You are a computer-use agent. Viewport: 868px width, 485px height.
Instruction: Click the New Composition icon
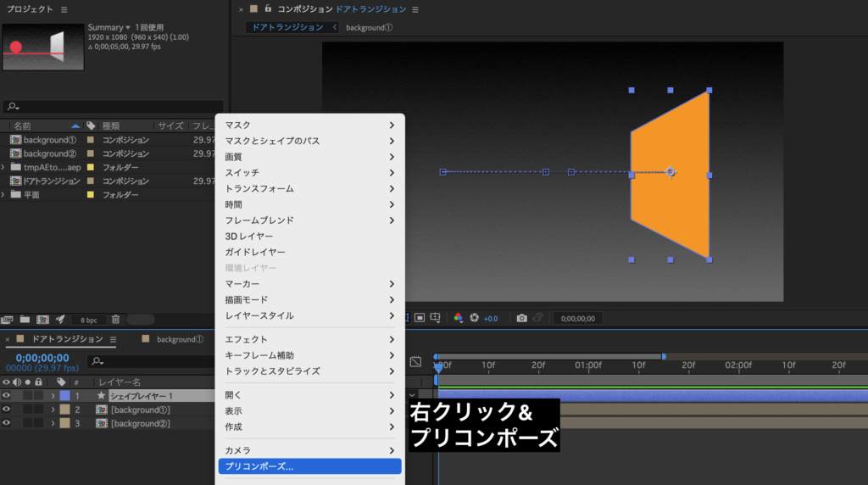42,320
